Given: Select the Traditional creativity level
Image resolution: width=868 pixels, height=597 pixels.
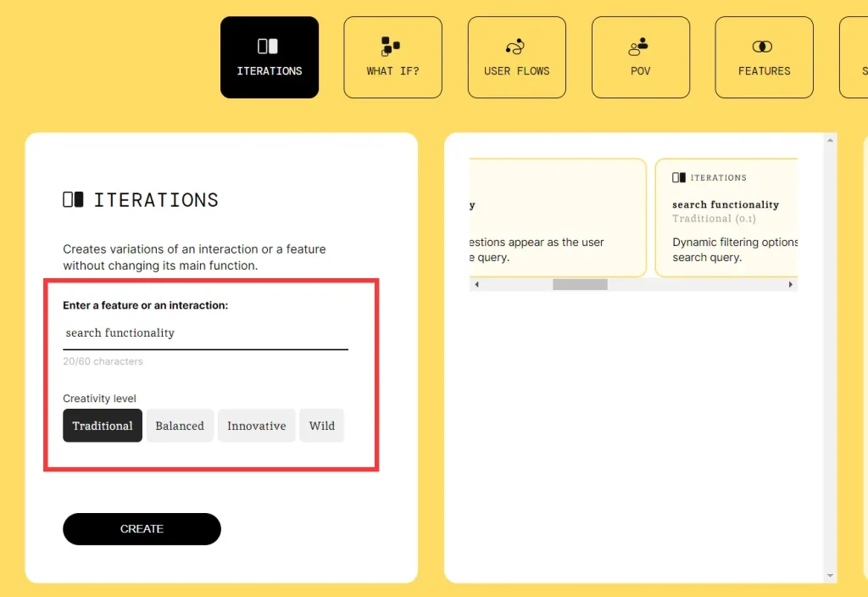Looking at the screenshot, I should pos(102,426).
